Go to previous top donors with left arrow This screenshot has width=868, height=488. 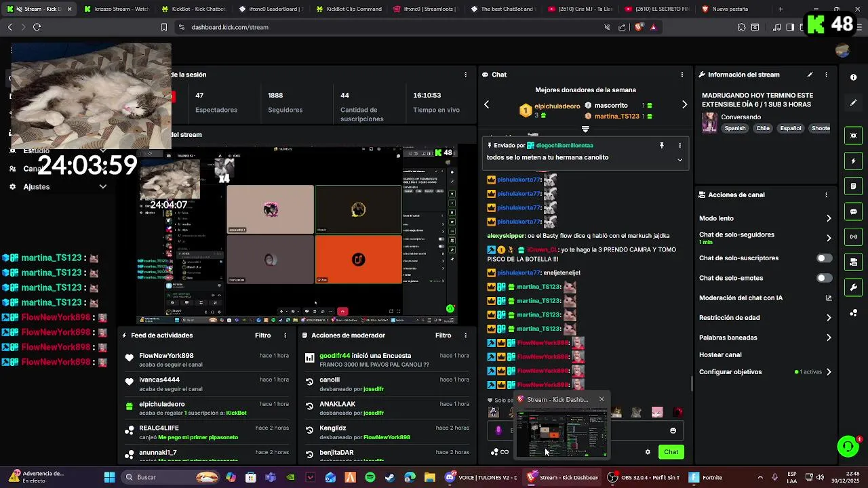[486, 104]
